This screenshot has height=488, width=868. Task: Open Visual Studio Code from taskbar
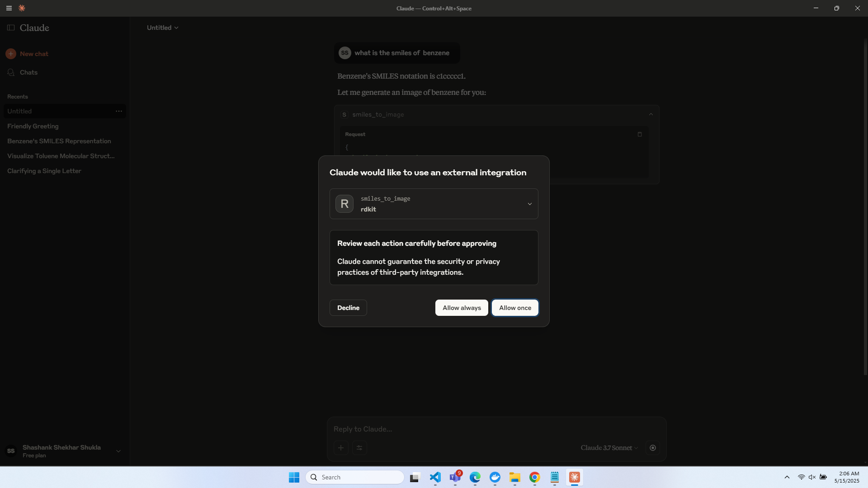tap(435, 477)
